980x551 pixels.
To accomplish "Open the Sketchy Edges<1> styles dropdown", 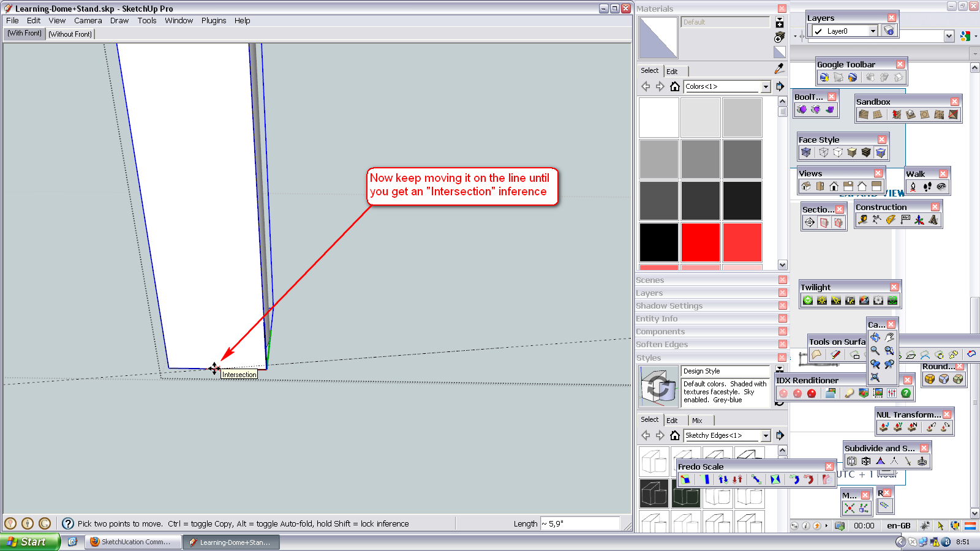I will 765,435.
